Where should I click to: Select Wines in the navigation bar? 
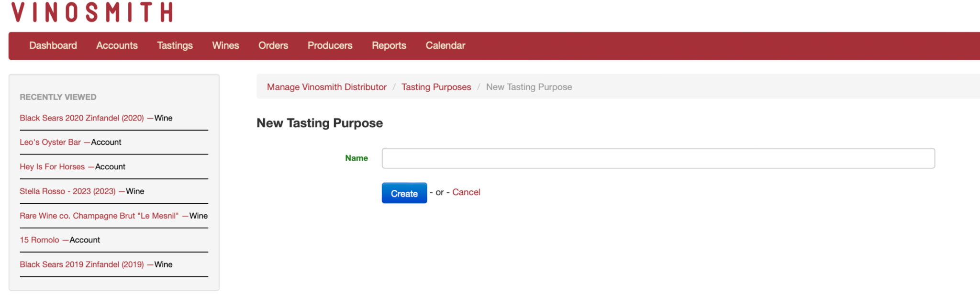click(x=225, y=45)
